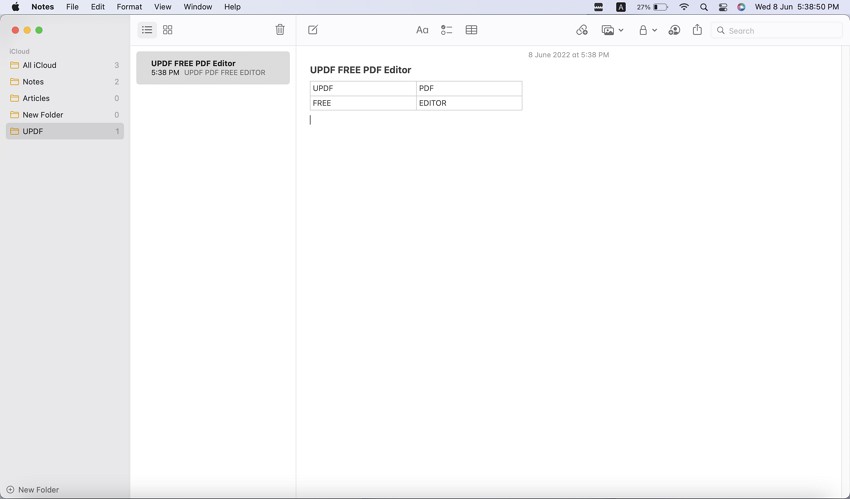Expand the lock dropdown arrow
Image resolution: width=850 pixels, height=499 pixels.
pyautogui.click(x=654, y=30)
